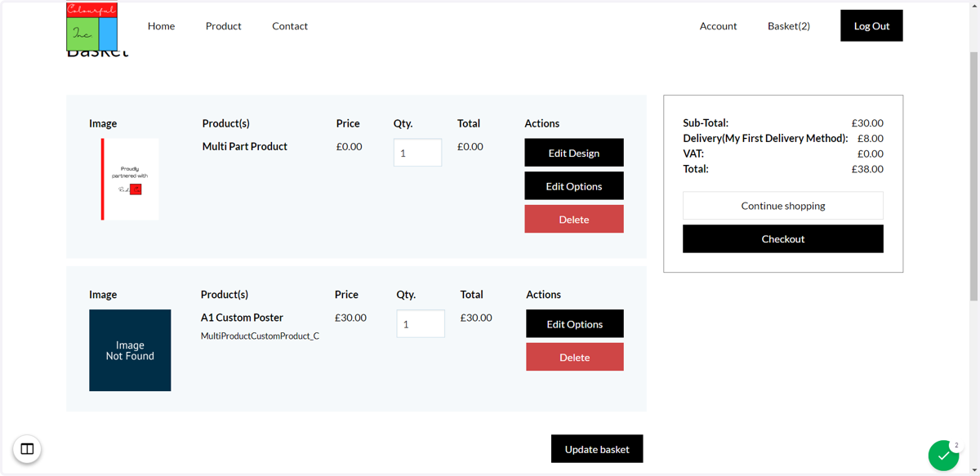The image size is (980, 476).
Task: Click the VAT £0.00 value
Action: (871, 153)
